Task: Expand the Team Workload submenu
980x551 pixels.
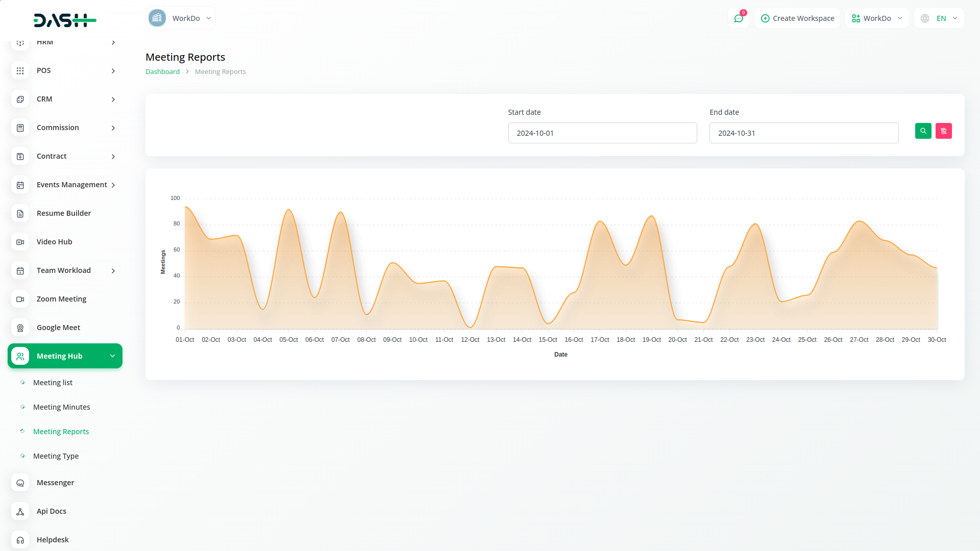Action: point(113,271)
